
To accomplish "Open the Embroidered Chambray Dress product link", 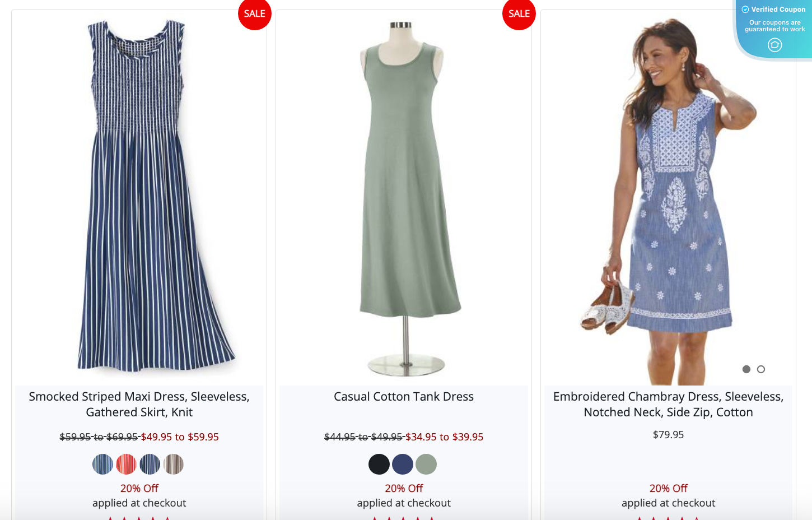I will pyautogui.click(x=668, y=404).
